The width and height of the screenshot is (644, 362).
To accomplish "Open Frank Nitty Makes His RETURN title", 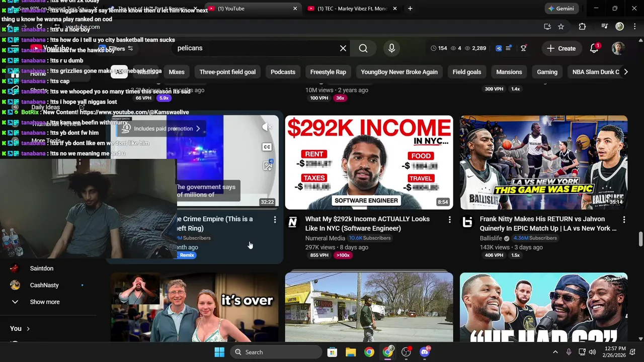I will click(x=548, y=224).
